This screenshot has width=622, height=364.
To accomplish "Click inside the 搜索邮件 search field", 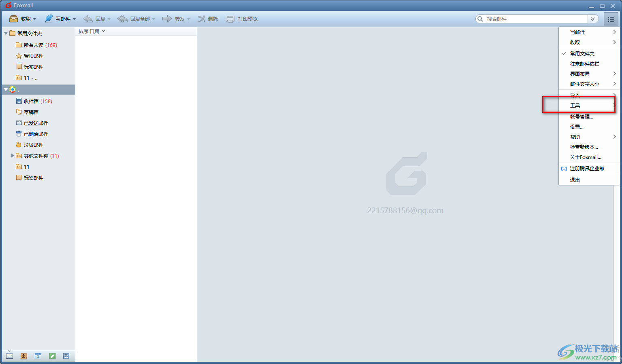I will point(536,19).
